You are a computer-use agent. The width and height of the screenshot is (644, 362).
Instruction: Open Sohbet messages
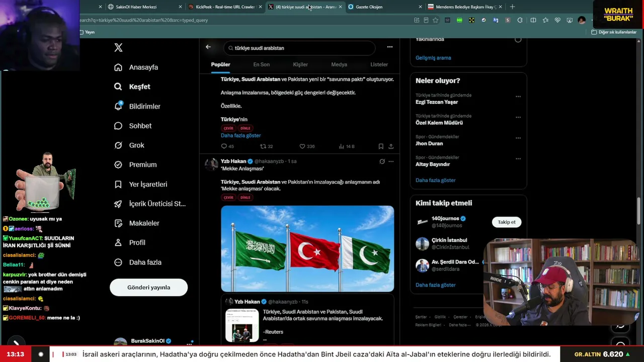pos(133,126)
